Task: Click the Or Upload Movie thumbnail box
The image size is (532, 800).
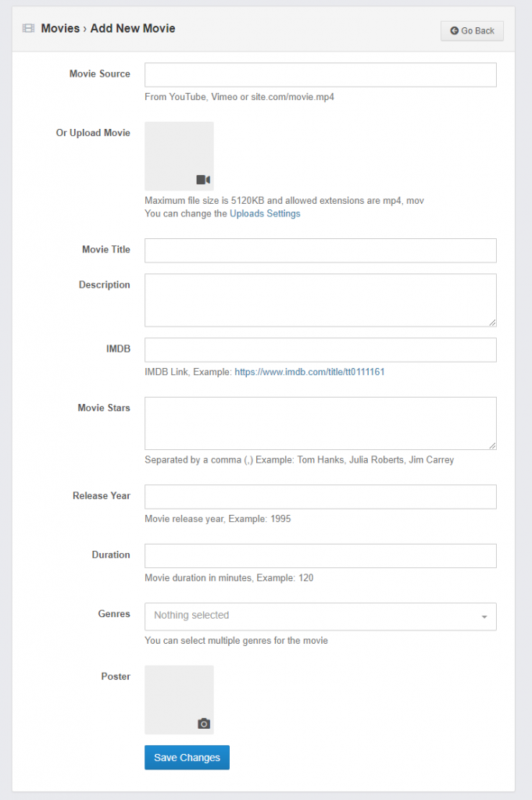Action: click(x=179, y=156)
